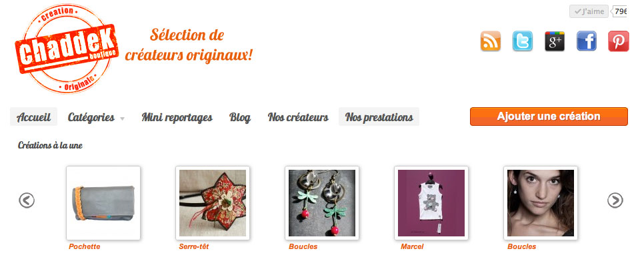The width and height of the screenshot is (644, 269).
Task: Open the Pochette product link
Action: (x=85, y=247)
